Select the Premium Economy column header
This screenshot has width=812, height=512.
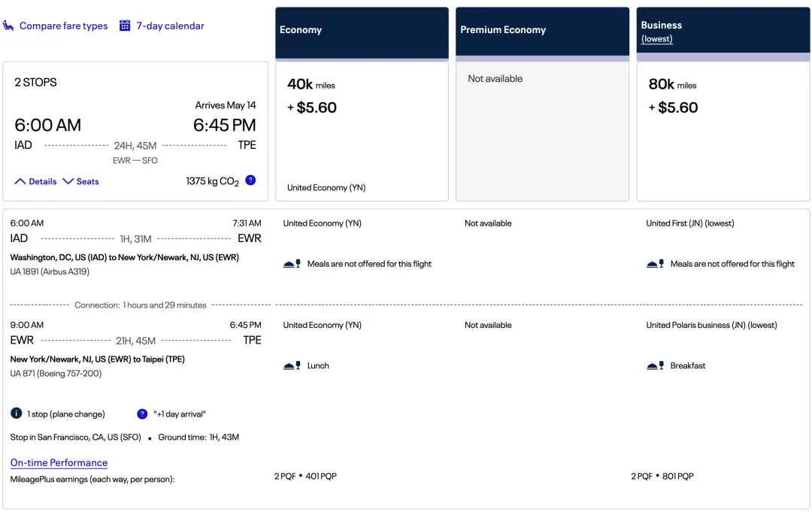click(x=542, y=30)
